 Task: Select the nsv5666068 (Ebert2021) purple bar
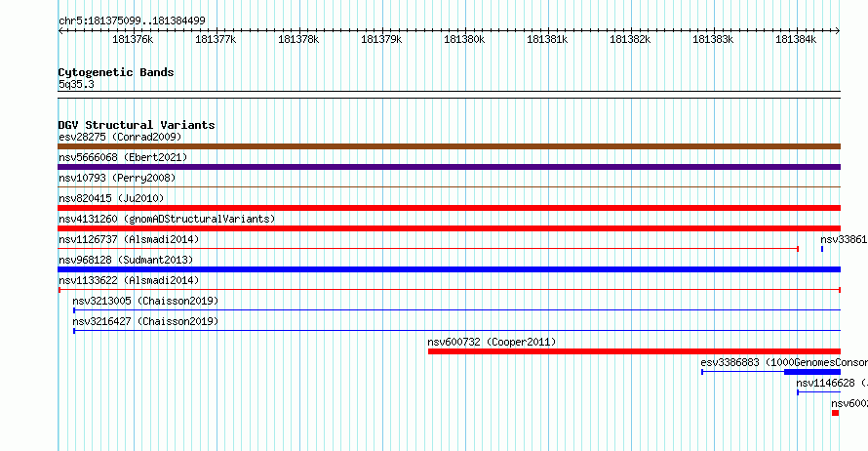pyautogui.click(x=449, y=167)
